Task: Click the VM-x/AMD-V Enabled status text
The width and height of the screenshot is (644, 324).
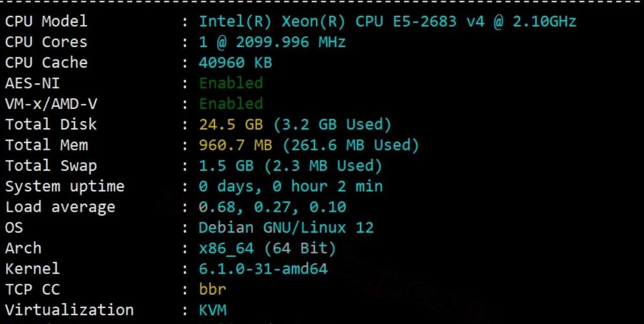Action: point(231,104)
